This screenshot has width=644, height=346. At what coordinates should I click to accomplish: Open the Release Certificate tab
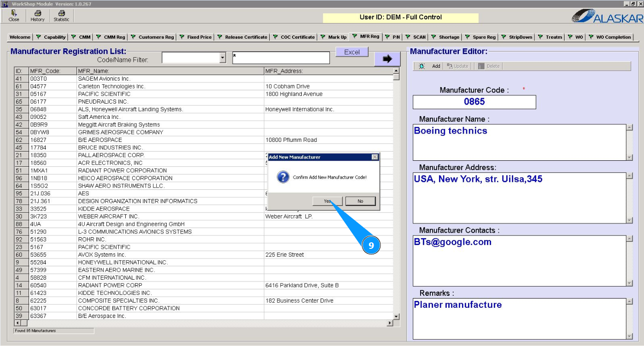242,37
